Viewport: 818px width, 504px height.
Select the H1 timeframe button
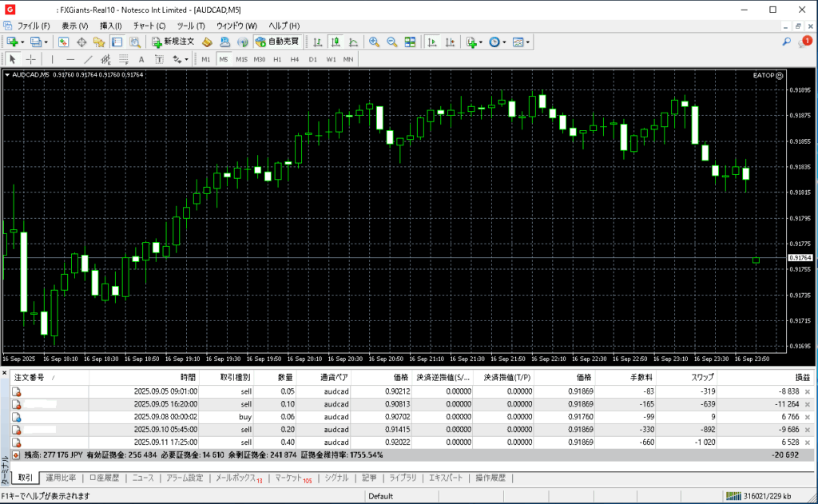click(277, 59)
